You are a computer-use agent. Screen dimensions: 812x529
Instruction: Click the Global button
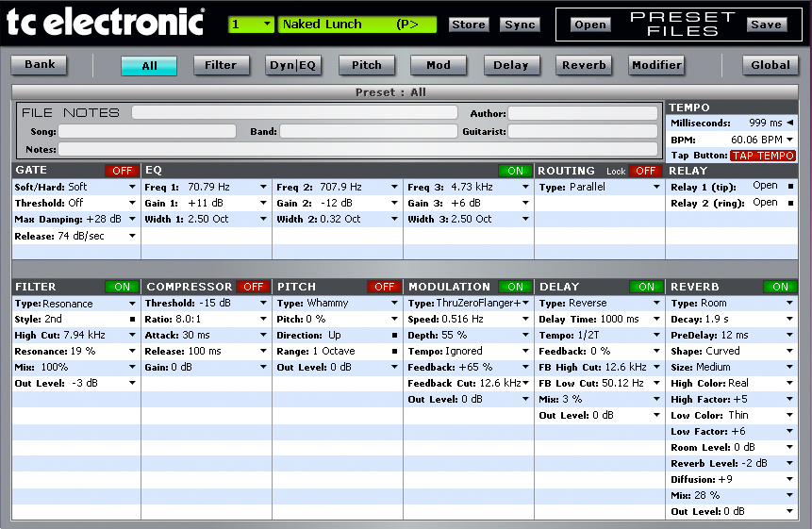(771, 65)
